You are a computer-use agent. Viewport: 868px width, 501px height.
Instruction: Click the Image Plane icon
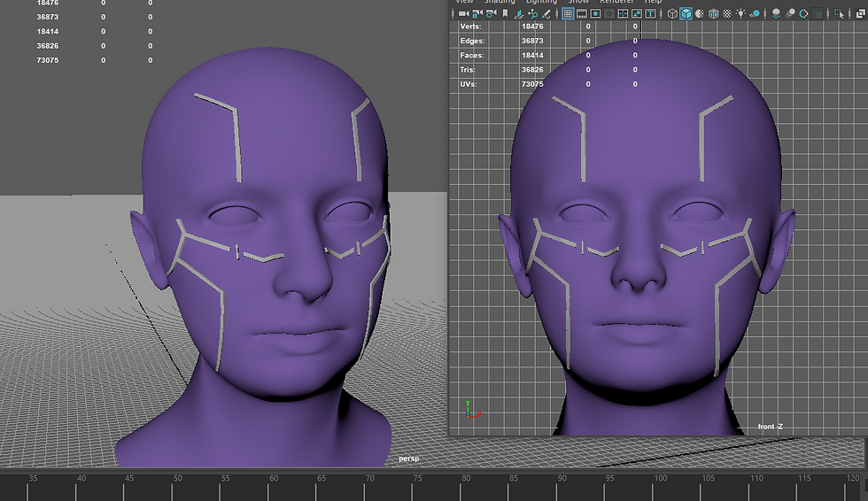click(x=519, y=13)
